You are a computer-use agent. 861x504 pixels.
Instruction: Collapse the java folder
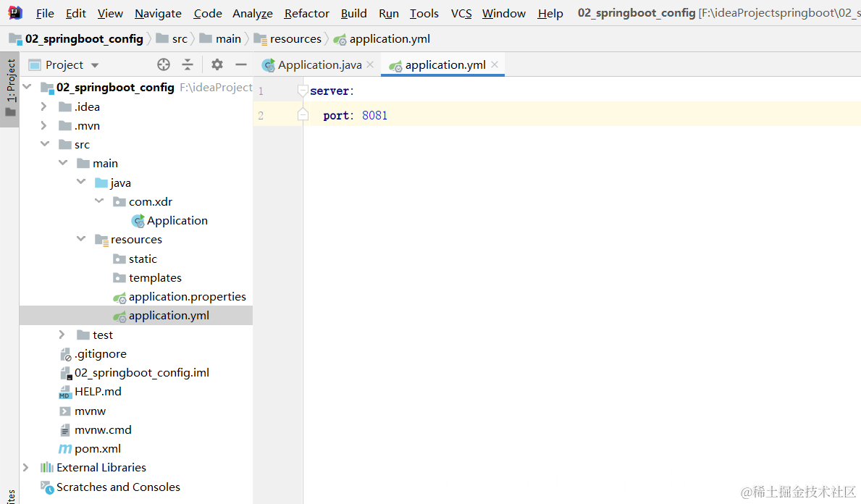tap(81, 182)
